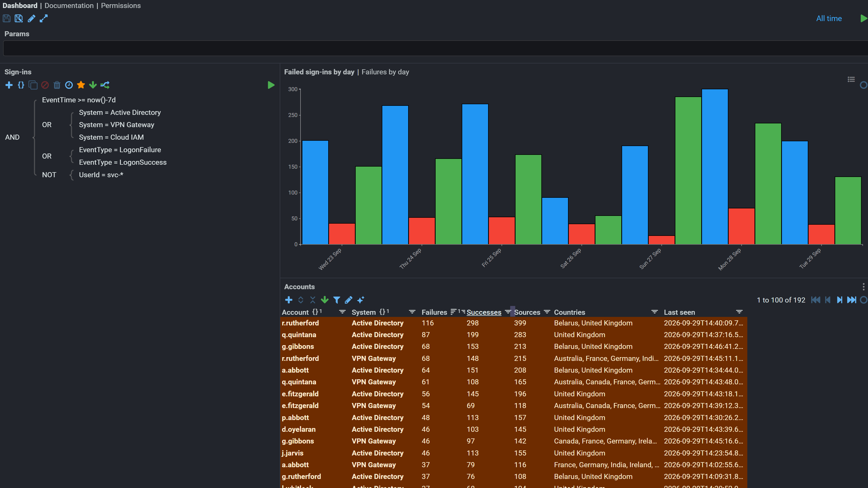Click the g.rutherford account cell
The height and width of the screenshot is (488, 868).
301,477
